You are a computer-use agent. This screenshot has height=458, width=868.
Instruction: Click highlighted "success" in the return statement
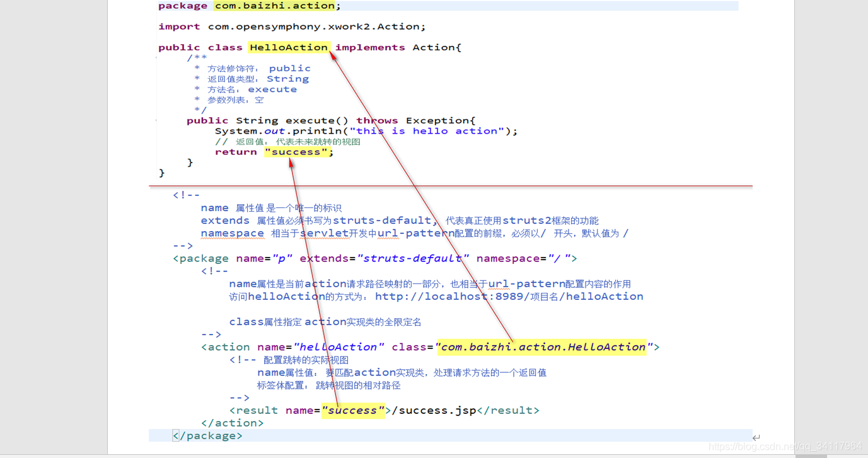(296, 152)
